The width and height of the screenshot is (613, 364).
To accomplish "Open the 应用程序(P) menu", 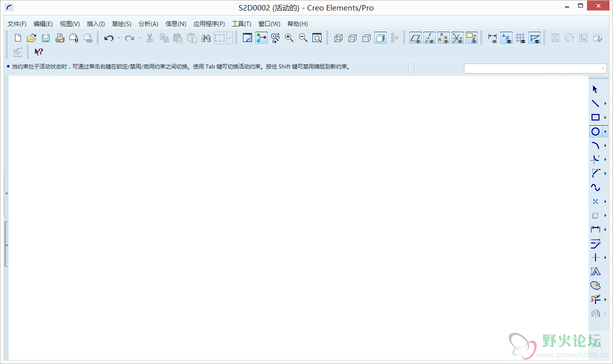I will [x=209, y=23].
